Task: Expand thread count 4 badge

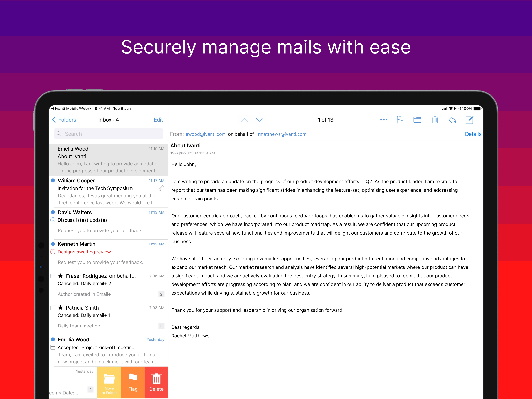Action: (x=90, y=389)
